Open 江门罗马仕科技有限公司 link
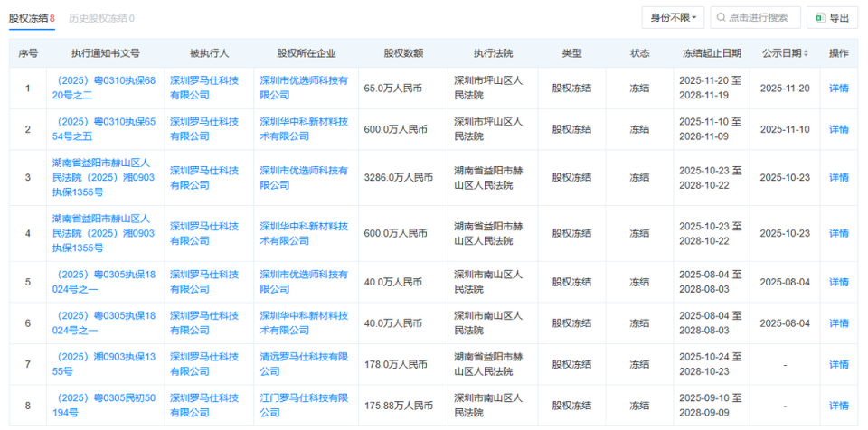The image size is (868, 430). click(304, 406)
